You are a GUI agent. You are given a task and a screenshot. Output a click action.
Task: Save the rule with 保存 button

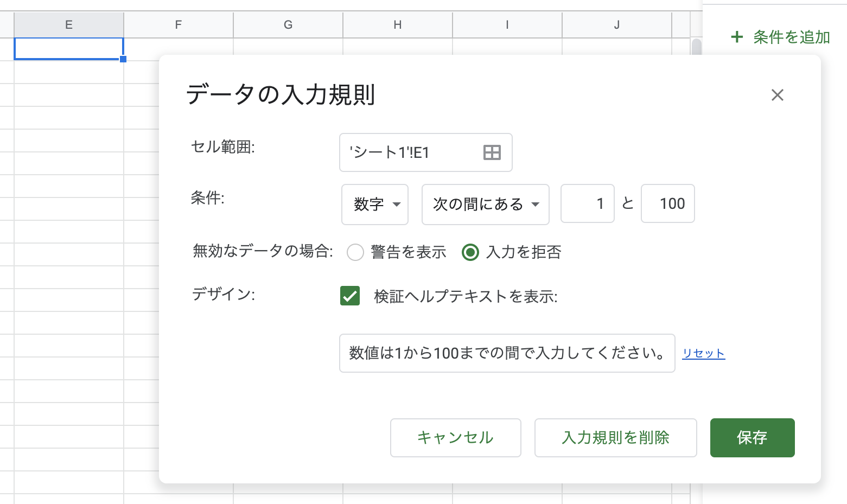pos(752,438)
